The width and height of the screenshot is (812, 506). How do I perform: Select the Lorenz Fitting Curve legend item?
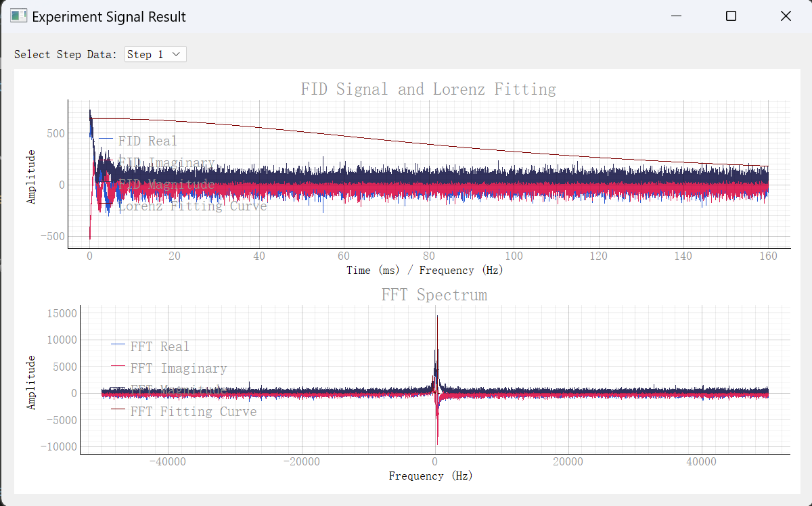[x=192, y=206]
